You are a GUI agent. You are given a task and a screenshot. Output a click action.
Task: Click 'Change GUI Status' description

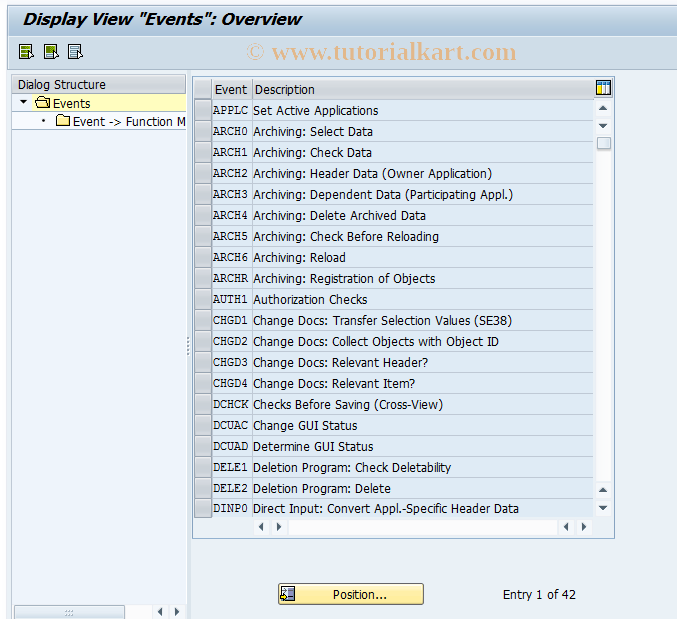point(305,425)
